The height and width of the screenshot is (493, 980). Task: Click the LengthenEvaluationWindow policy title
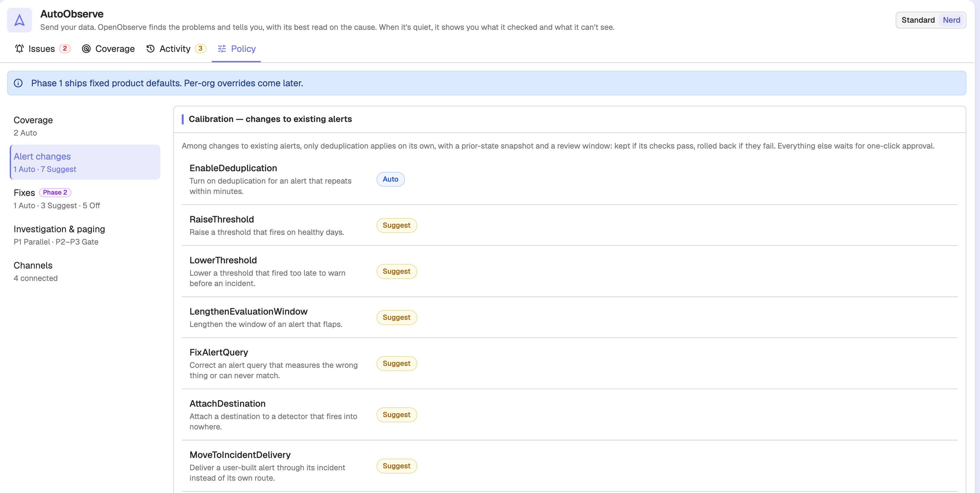[x=249, y=312]
